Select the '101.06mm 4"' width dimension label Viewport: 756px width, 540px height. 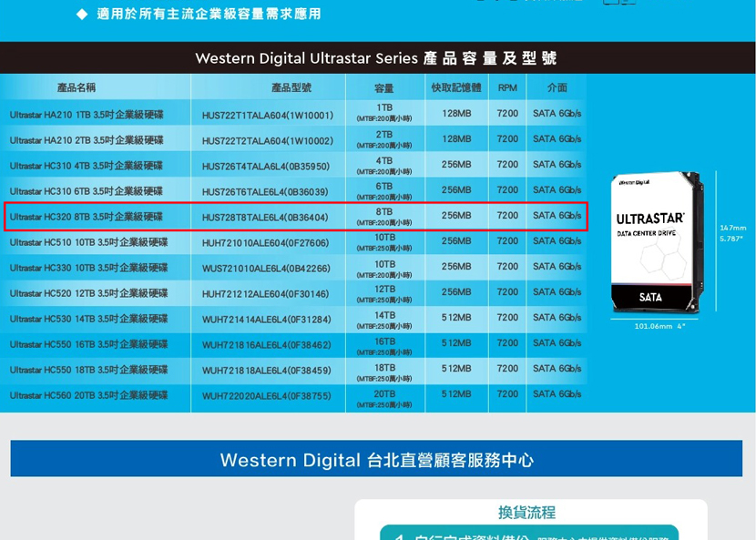pyautogui.click(x=659, y=326)
